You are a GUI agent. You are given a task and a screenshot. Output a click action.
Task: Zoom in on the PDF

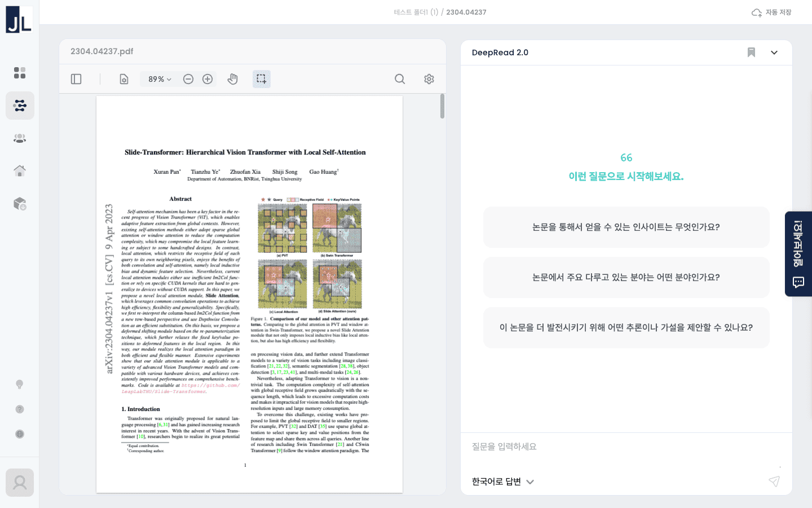pyautogui.click(x=207, y=79)
